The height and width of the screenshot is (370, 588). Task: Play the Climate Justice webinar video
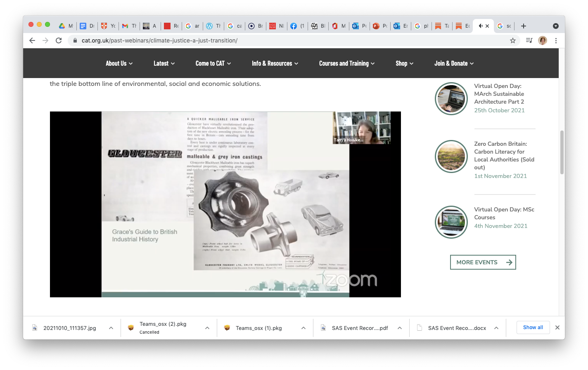pyautogui.click(x=225, y=204)
